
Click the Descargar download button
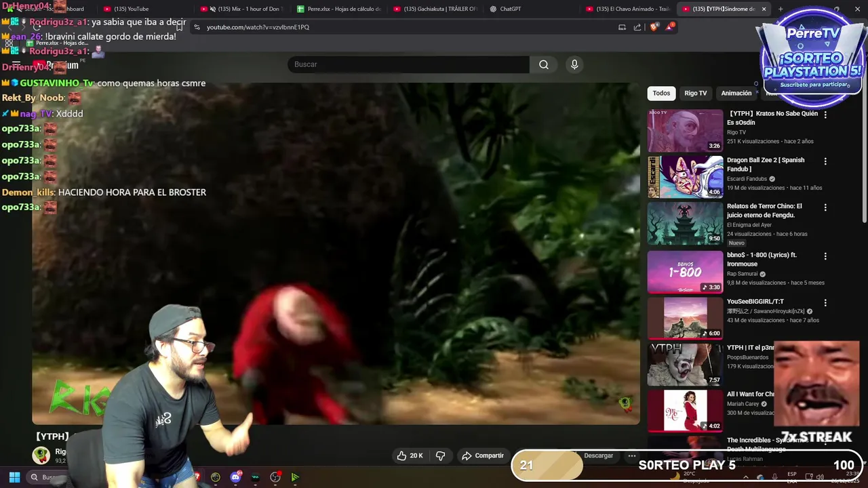(x=598, y=455)
